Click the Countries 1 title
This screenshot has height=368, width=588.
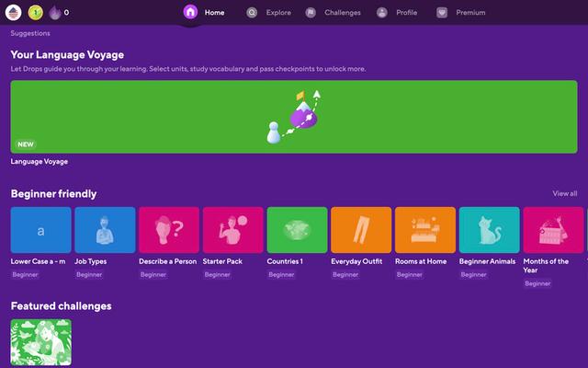pos(285,261)
